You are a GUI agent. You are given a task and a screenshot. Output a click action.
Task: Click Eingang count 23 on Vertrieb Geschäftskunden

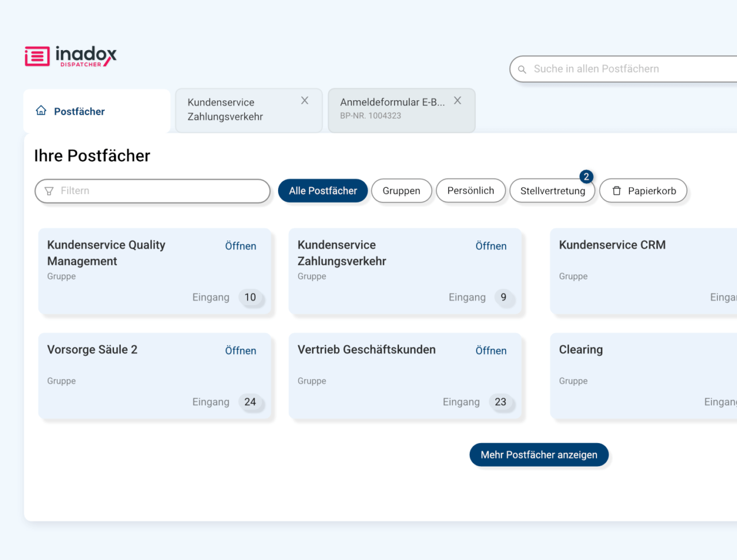(500, 402)
